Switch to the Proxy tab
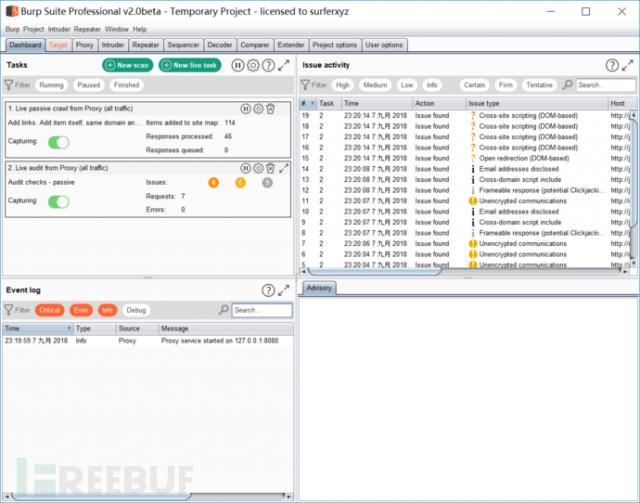 pyautogui.click(x=84, y=45)
